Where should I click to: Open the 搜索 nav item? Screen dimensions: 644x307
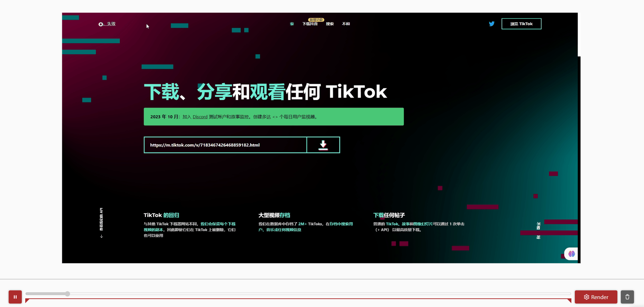[330, 24]
